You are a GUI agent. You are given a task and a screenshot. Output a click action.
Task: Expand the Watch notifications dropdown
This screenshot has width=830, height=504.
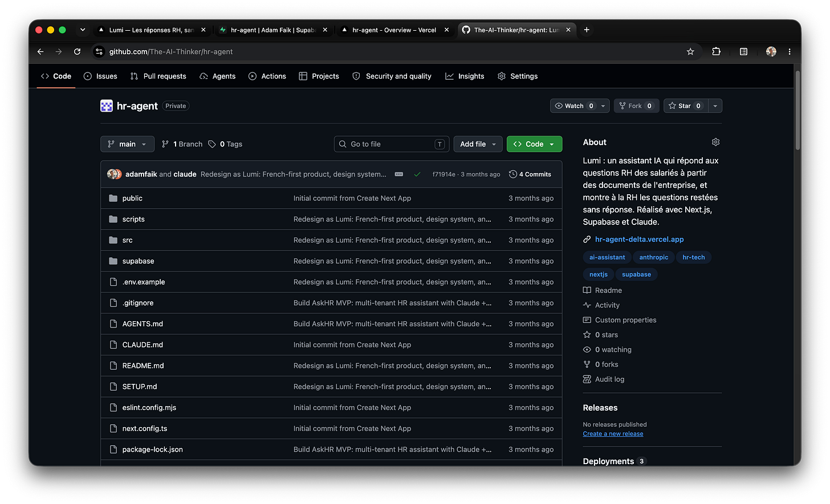[x=603, y=106]
